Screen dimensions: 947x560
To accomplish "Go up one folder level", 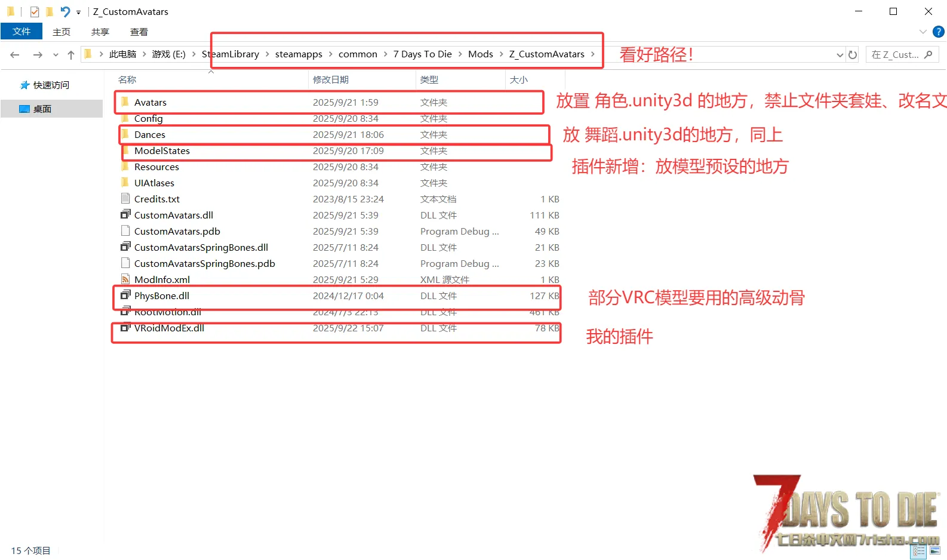I will 71,55.
